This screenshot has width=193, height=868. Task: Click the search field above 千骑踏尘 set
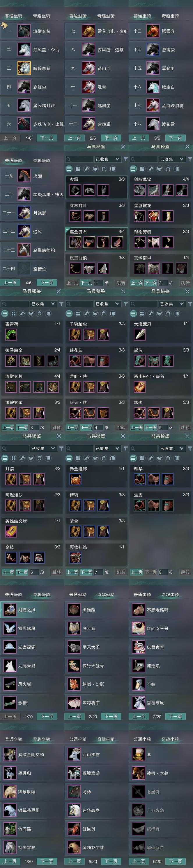pyautogui.click(x=80, y=304)
